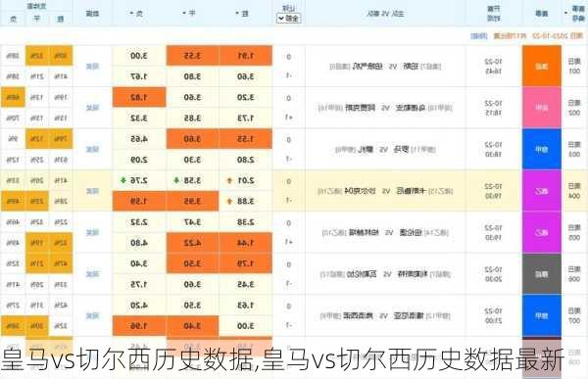Click green down arrow beside 2.76 in match 004

tap(123, 181)
